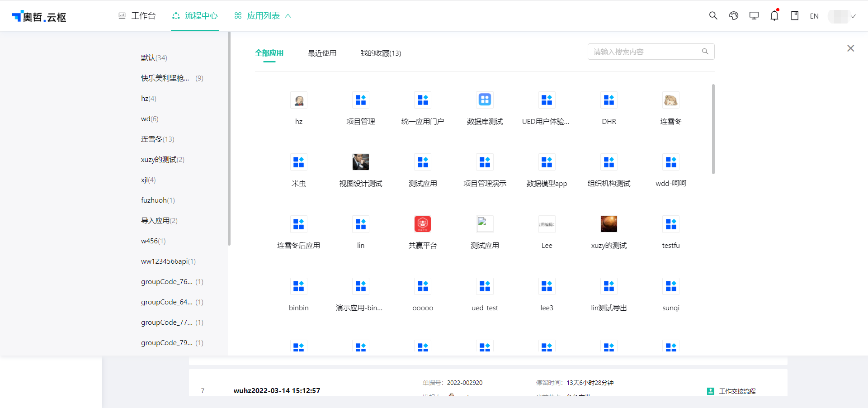Viewport: 868px width, 408px height.
Task: Open the lin app icon
Action: 361,224
